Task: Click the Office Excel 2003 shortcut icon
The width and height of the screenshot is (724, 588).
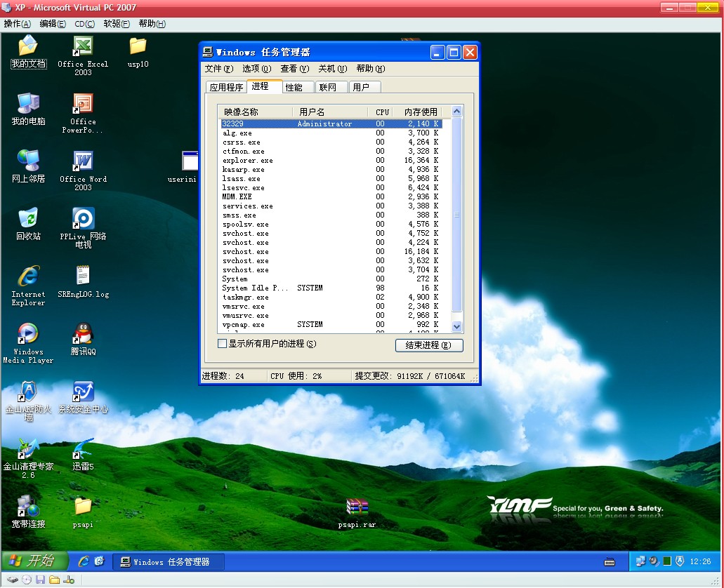Action: (x=83, y=47)
